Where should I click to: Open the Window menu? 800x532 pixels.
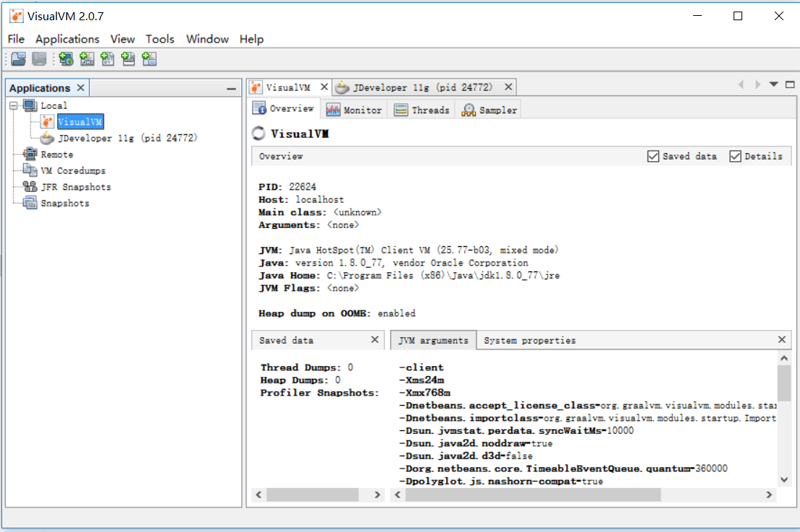pyautogui.click(x=207, y=39)
